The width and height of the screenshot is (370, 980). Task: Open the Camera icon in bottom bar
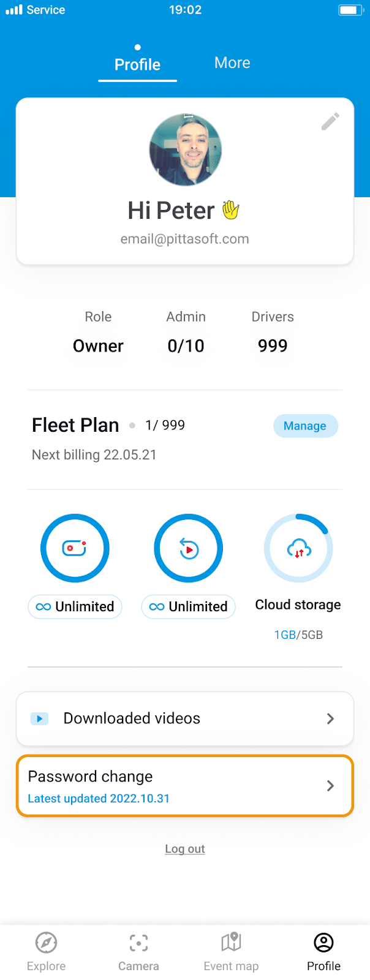click(138, 943)
